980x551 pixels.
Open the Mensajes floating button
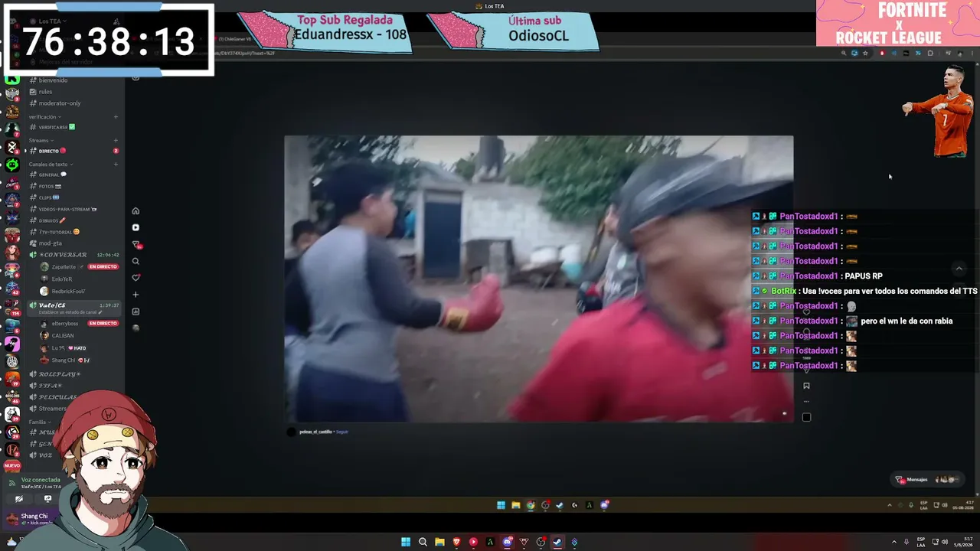click(926, 480)
